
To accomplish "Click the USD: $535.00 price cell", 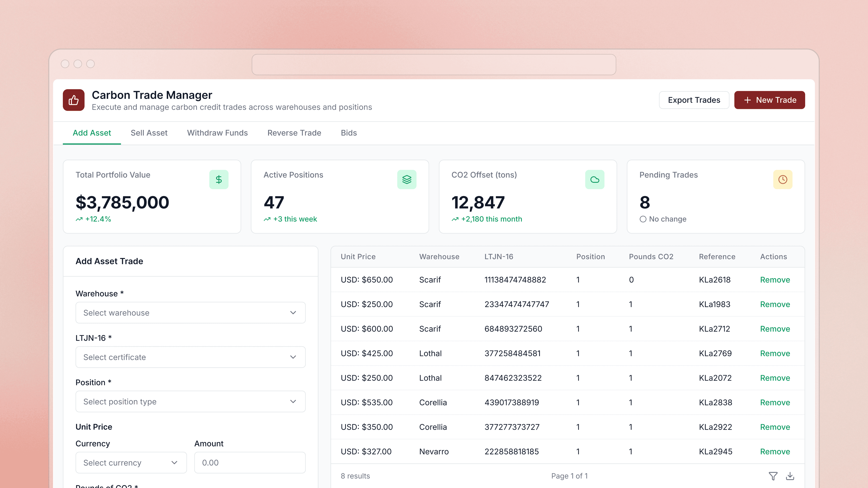I will tap(367, 403).
